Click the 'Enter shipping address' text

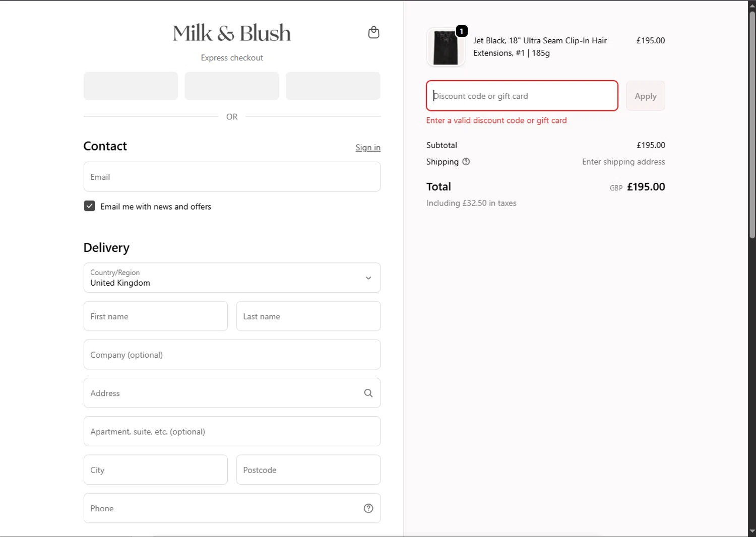[623, 162]
